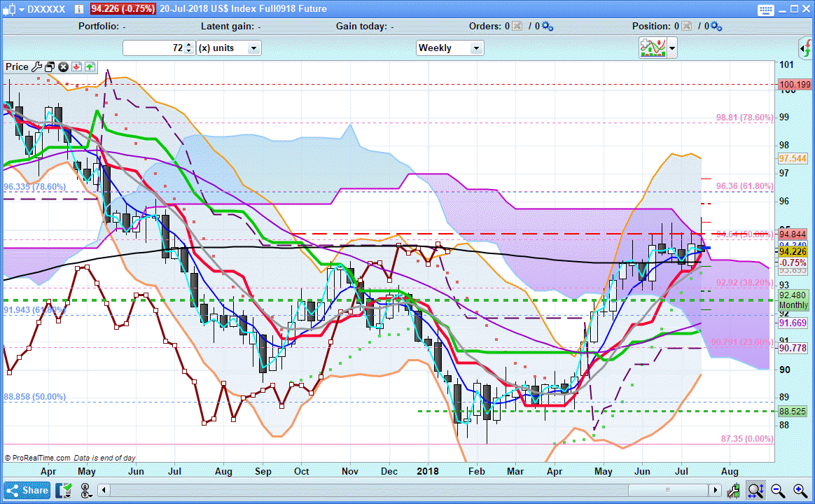Increase the units quantity with the stepper

pyautogui.click(x=189, y=45)
